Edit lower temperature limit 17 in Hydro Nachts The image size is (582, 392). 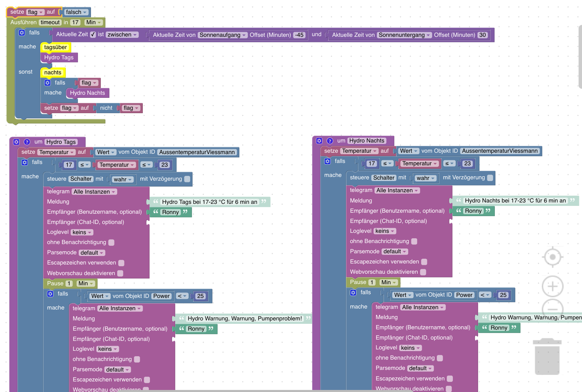(x=372, y=164)
